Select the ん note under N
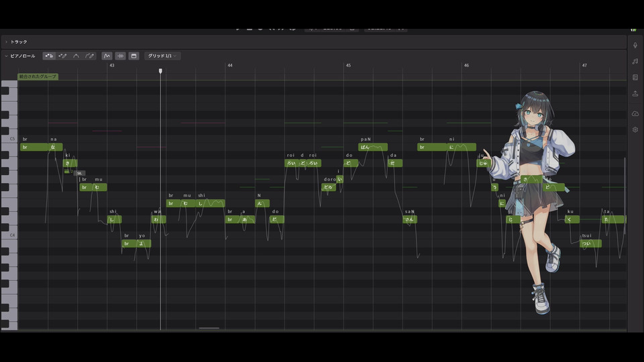Viewport: 644px width, 362px height. (x=262, y=203)
